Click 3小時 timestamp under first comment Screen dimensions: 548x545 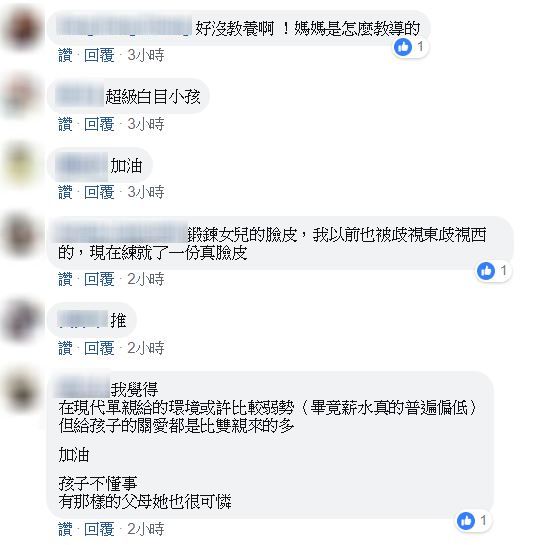click(146, 55)
